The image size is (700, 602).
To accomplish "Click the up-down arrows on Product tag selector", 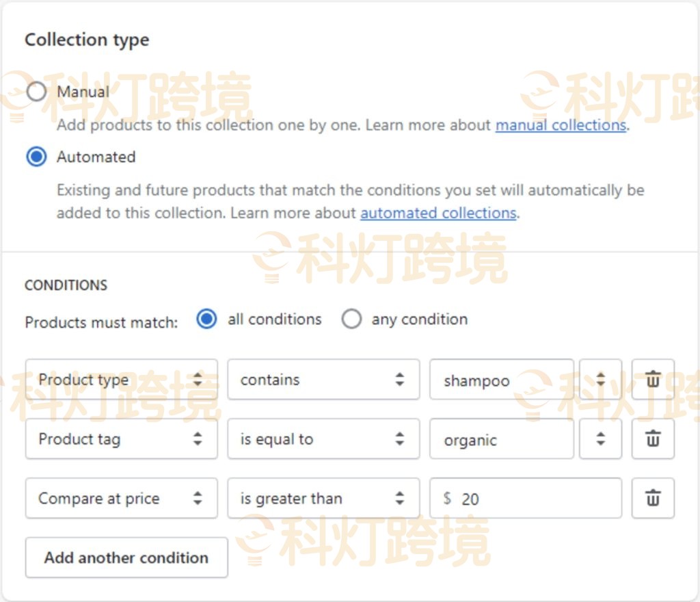I will (x=199, y=439).
